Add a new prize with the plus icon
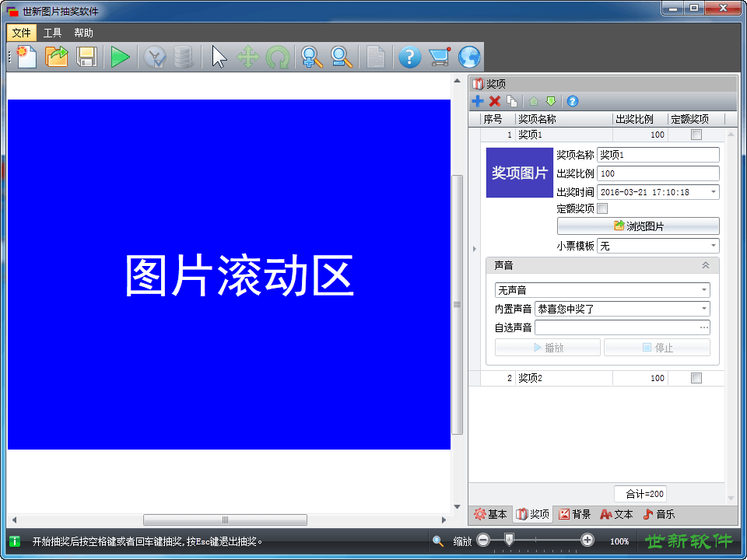The width and height of the screenshot is (747, 560). click(478, 101)
